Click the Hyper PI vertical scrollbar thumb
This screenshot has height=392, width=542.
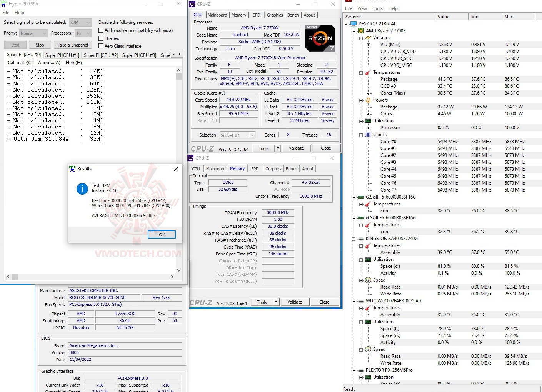tap(178, 76)
